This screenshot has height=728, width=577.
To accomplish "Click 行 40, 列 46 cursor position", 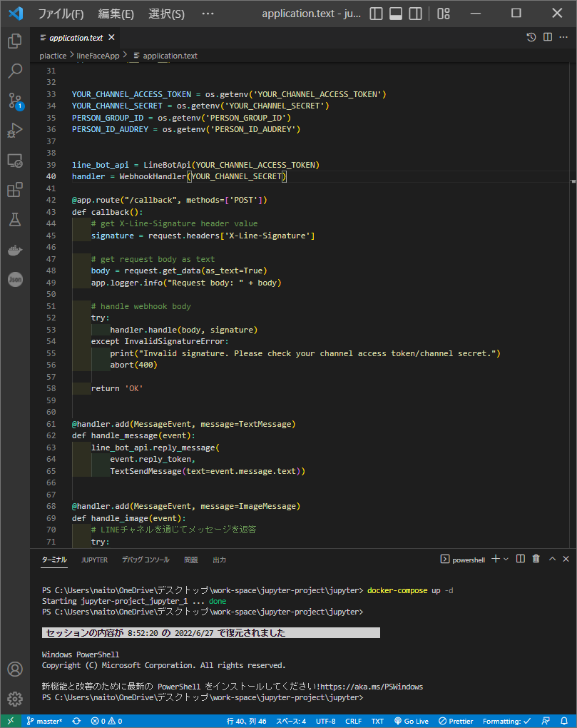I will tap(246, 721).
